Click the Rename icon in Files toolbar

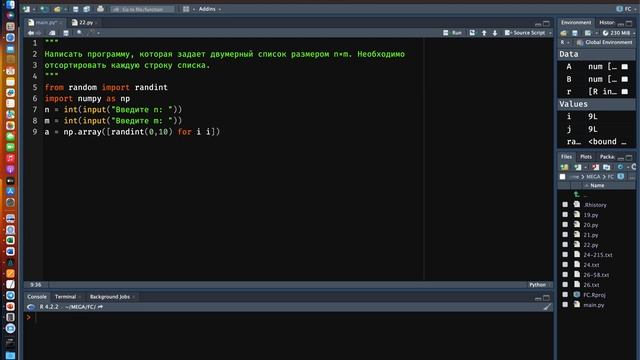point(607,167)
